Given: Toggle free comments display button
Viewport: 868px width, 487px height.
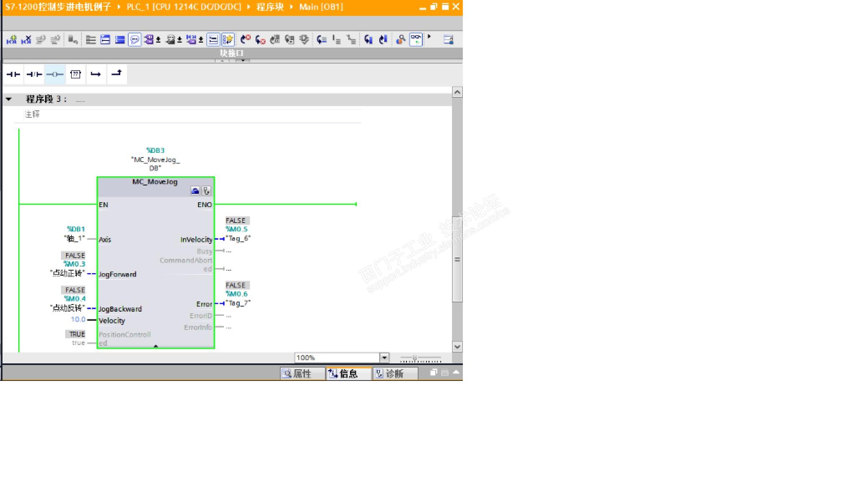Looking at the screenshot, I should click(135, 40).
